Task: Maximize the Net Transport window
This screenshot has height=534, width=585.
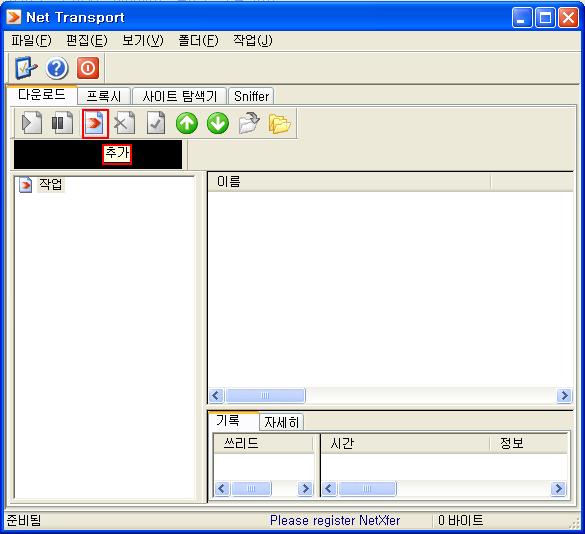Action: click(x=545, y=18)
